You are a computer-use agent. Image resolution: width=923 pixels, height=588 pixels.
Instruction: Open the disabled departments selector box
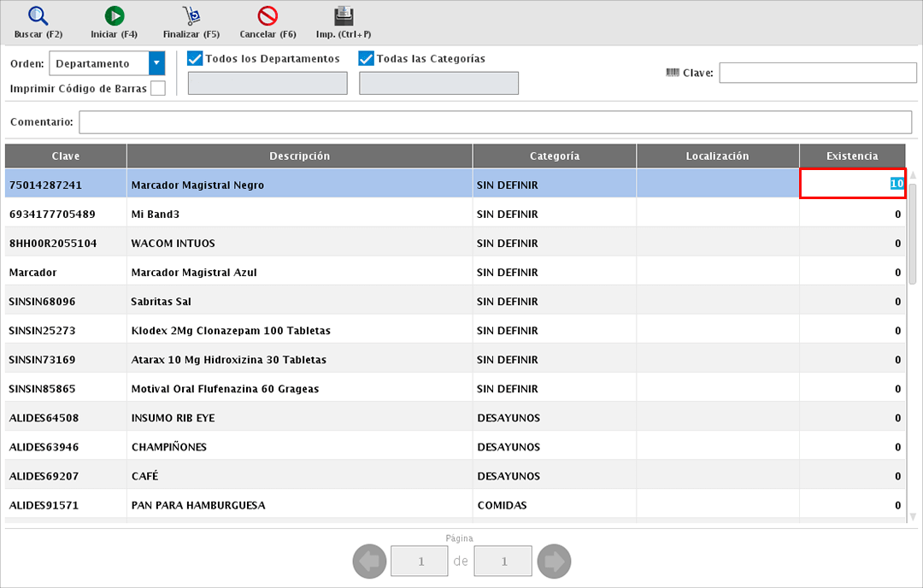pyautogui.click(x=267, y=83)
